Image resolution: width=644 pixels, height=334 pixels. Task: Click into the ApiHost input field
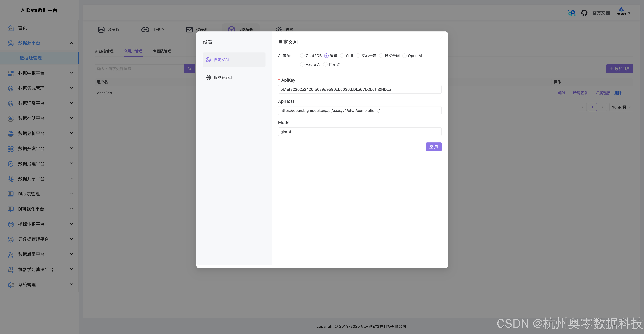(x=359, y=110)
